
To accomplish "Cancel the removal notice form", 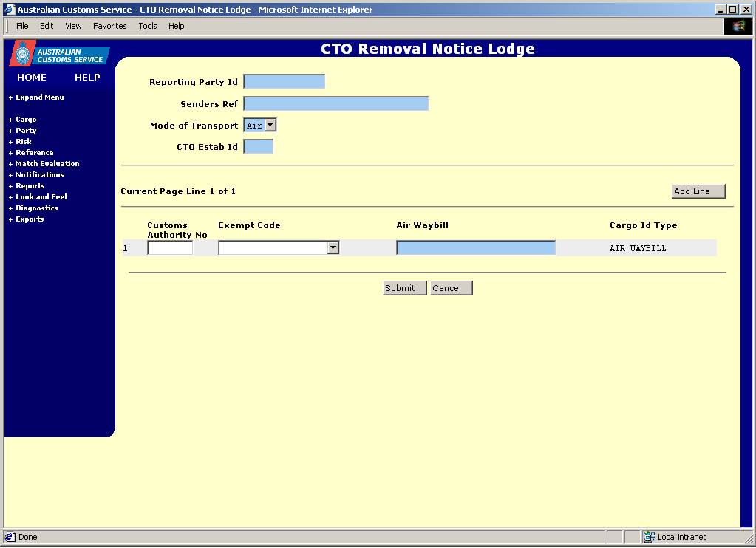I will pyautogui.click(x=452, y=288).
